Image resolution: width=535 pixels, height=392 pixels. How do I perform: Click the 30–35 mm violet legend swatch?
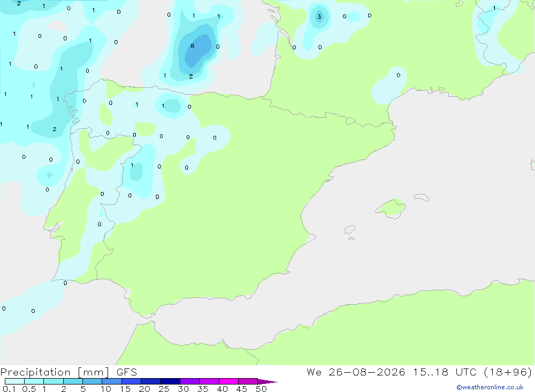click(x=190, y=381)
